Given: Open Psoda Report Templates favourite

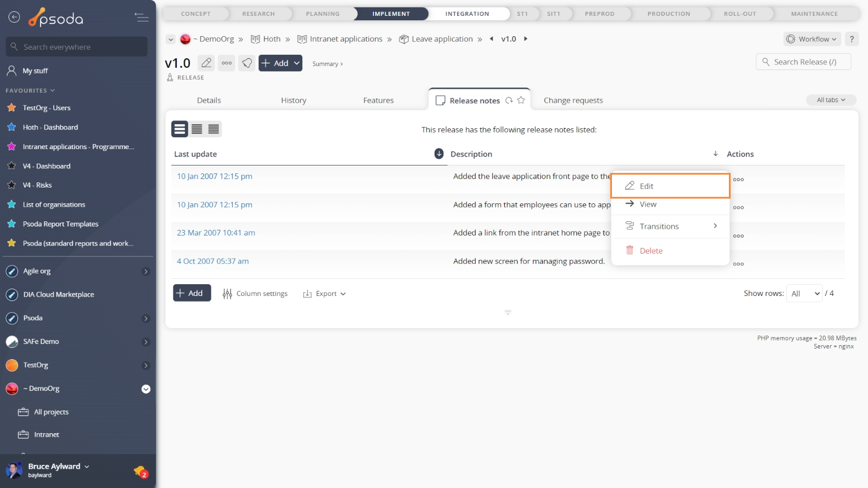Looking at the screenshot, I should click(52, 224).
